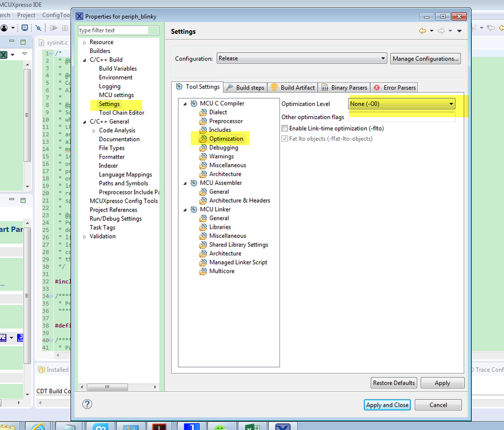Switch to the Build Artifact tab
The image size is (504, 430).
point(293,87)
